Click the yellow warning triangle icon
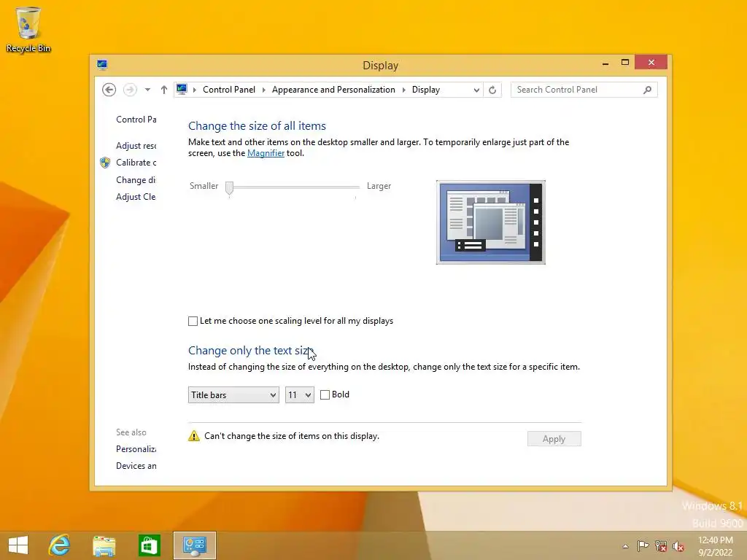747x560 pixels. [x=194, y=436]
